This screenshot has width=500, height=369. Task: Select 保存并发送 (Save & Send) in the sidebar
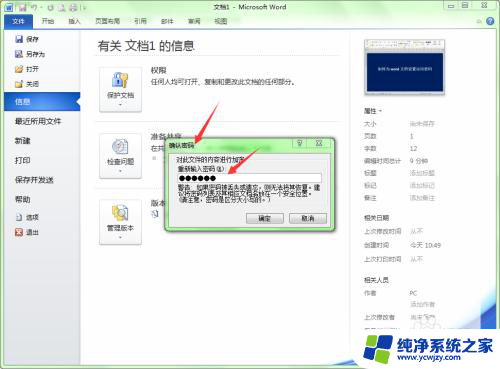pos(34,180)
